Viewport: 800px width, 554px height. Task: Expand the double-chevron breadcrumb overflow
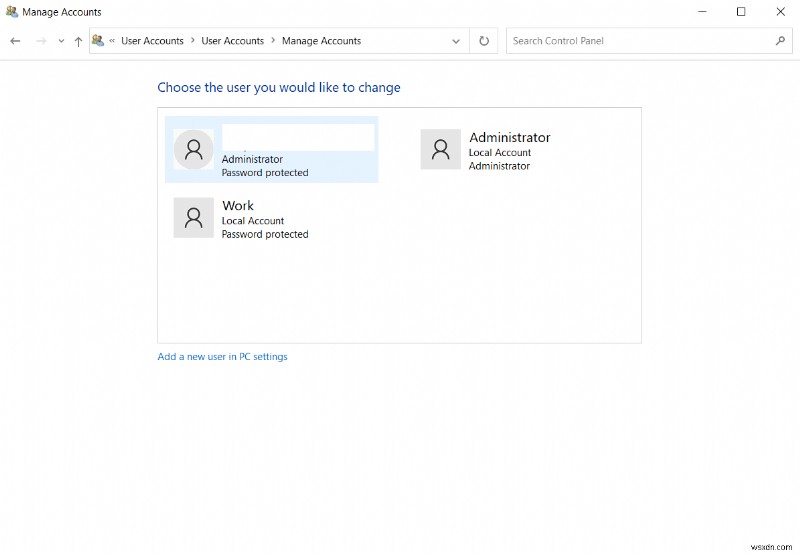coord(112,42)
